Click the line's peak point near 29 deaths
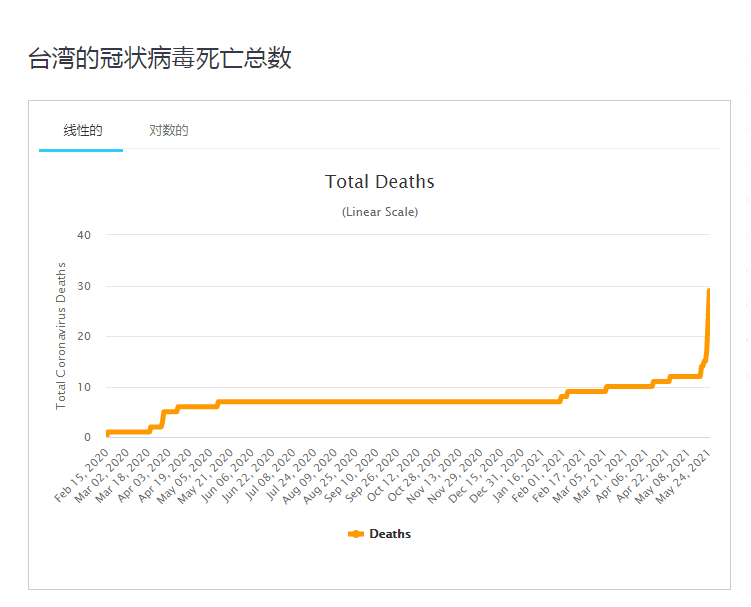The width and height of the screenshot is (751, 607). (x=708, y=290)
